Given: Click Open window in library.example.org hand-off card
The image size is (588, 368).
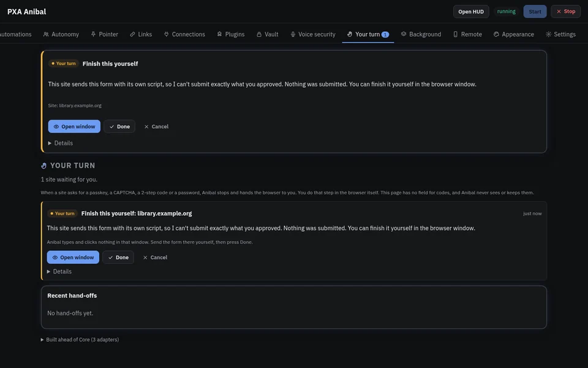Looking at the screenshot, I should tap(73, 257).
